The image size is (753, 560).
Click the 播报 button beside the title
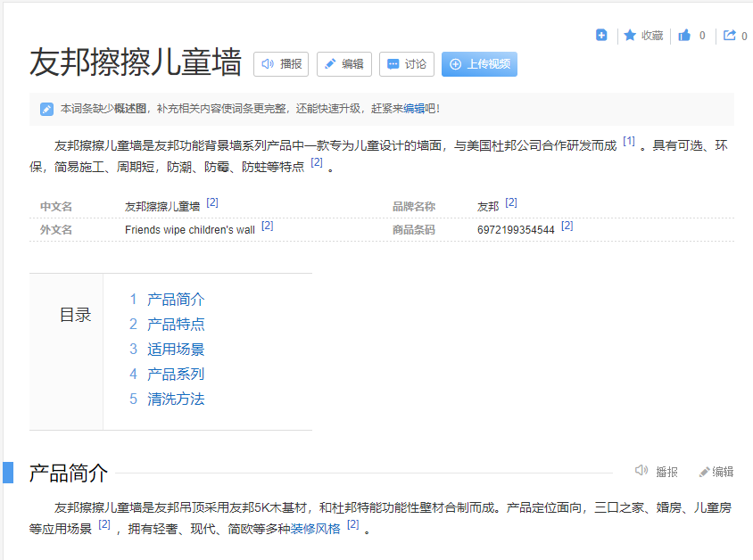click(281, 64)
